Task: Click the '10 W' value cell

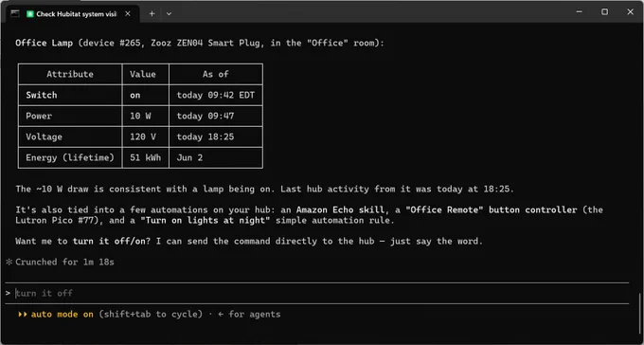Action: (x=146, y=116)
